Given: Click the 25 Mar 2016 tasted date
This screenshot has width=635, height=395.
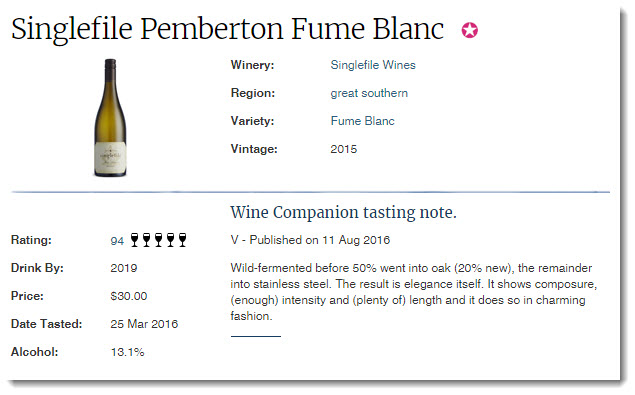Looking at the screenshot, I should (x=144, y=324).
